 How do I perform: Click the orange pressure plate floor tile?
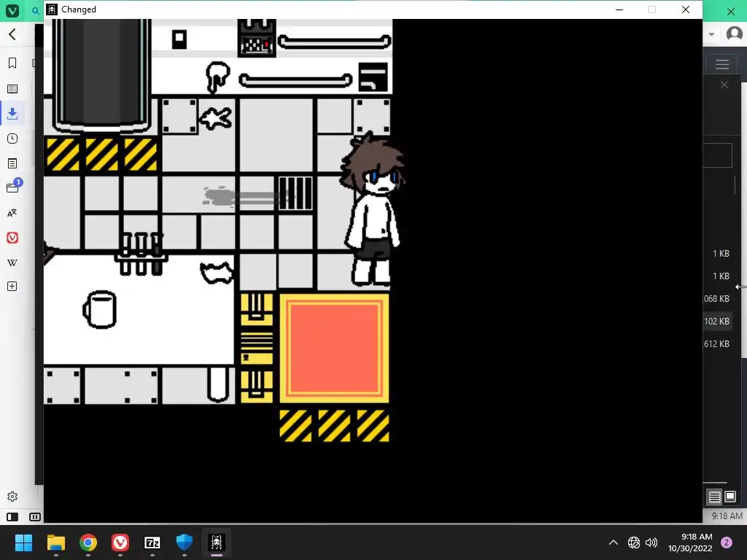[334, 349]
